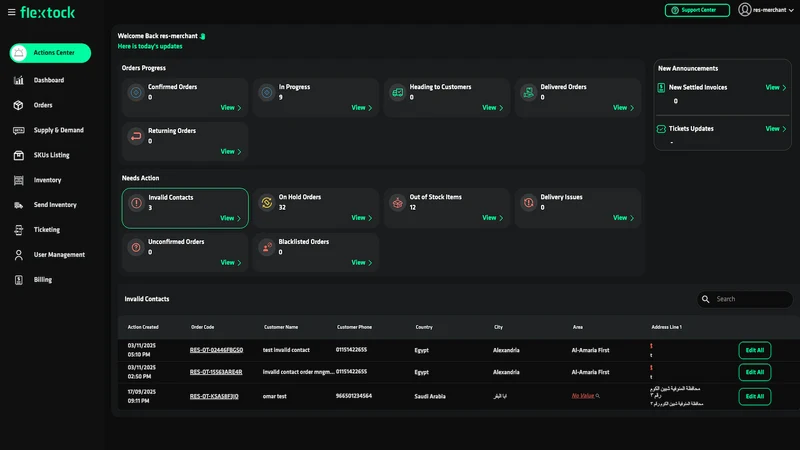Open SKUs Listing page
The image size is (800, 450).
52,155
